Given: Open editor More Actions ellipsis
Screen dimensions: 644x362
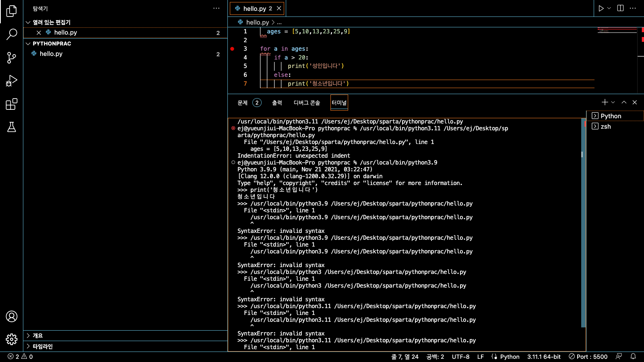Looking at the screenshot, I should 633,8.
